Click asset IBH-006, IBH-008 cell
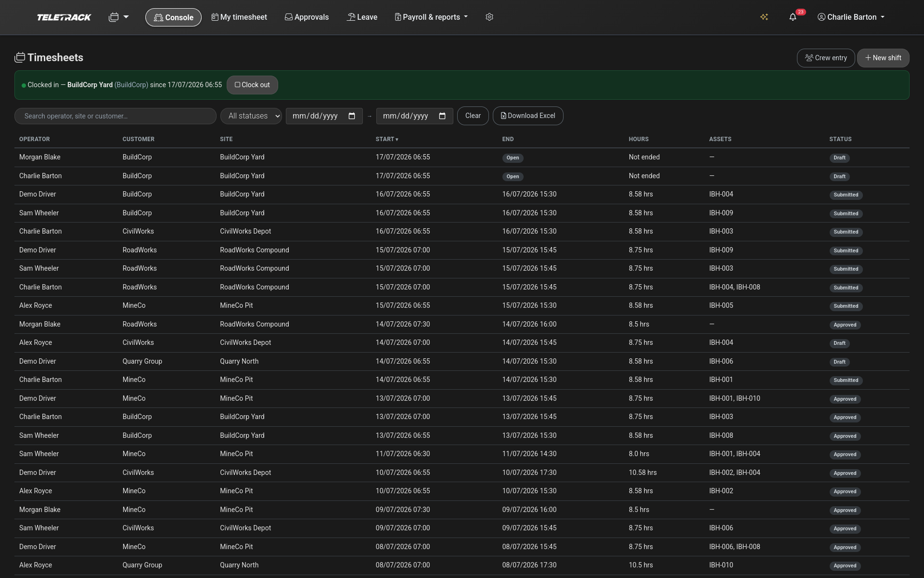The height and width of the screenshot is (578, 924). point(734,547)
